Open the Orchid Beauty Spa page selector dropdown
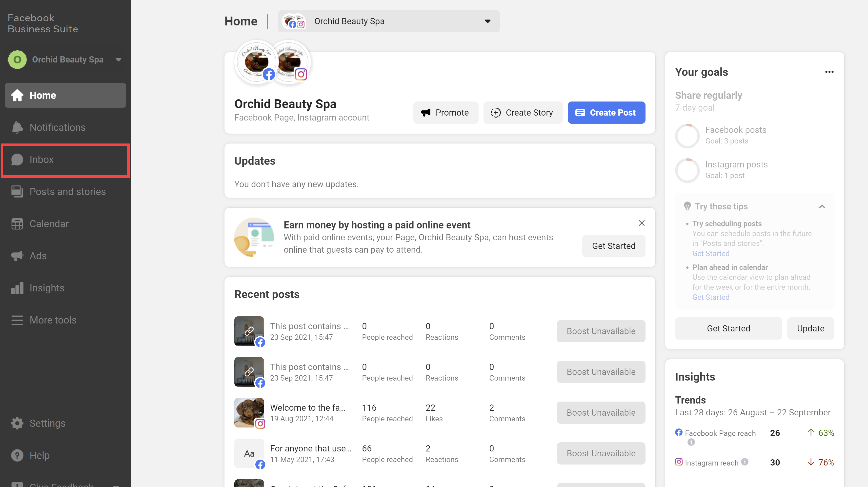 388,21
